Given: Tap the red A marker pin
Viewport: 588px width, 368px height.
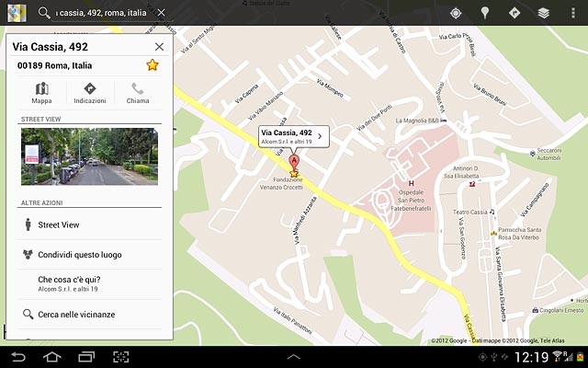Looking at the screenshot, I should [x=294, y=163].
